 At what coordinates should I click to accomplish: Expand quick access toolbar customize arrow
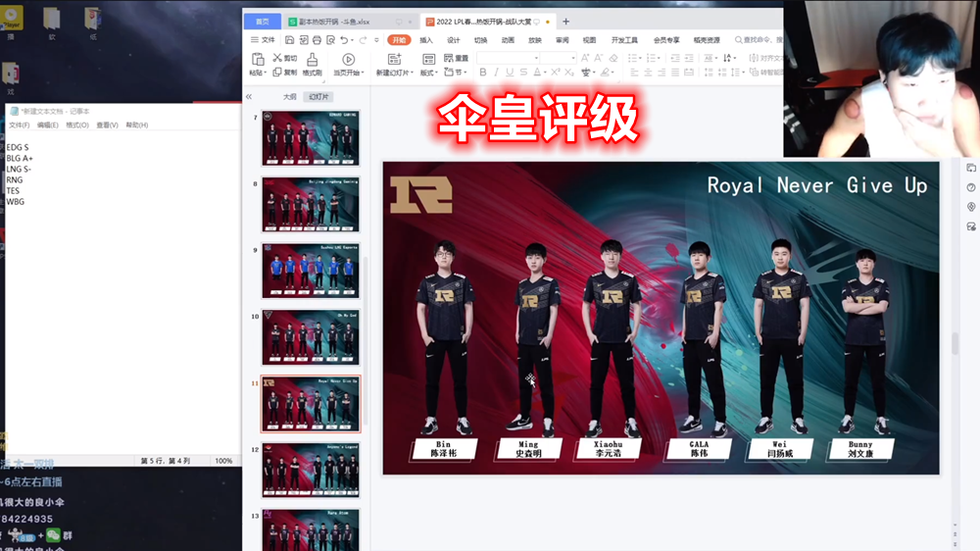pyautogui.click(x=376, y=40)
